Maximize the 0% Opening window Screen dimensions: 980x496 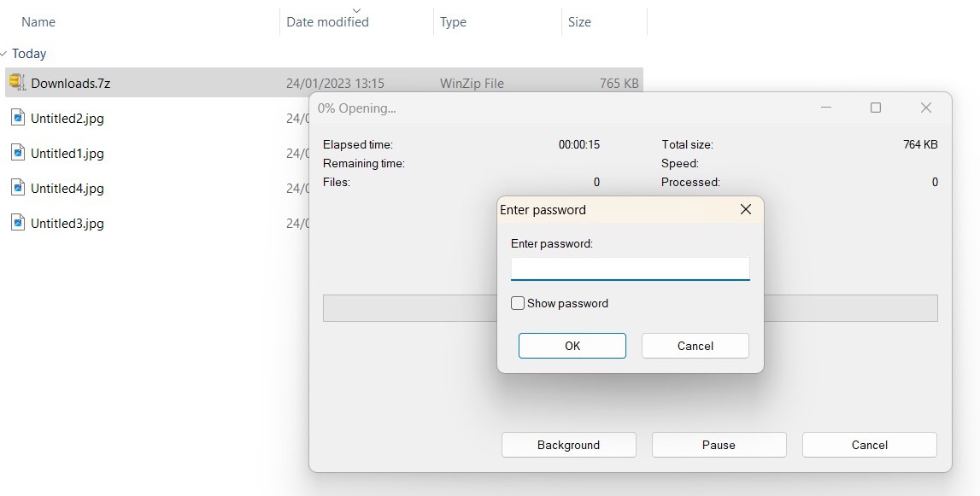pyautogui.click(x=876, y=108)
